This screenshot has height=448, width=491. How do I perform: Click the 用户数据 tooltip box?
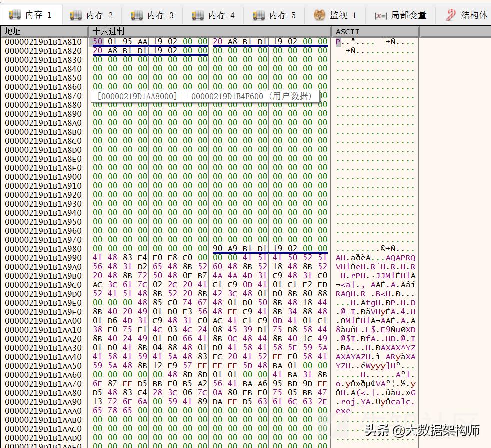click(x=206, y=96)
